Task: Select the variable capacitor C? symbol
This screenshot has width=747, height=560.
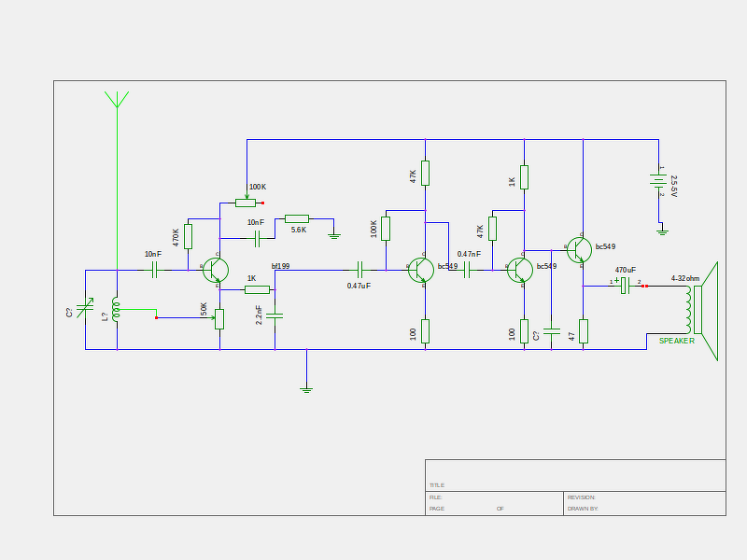Action: click(x=85, y=308)
